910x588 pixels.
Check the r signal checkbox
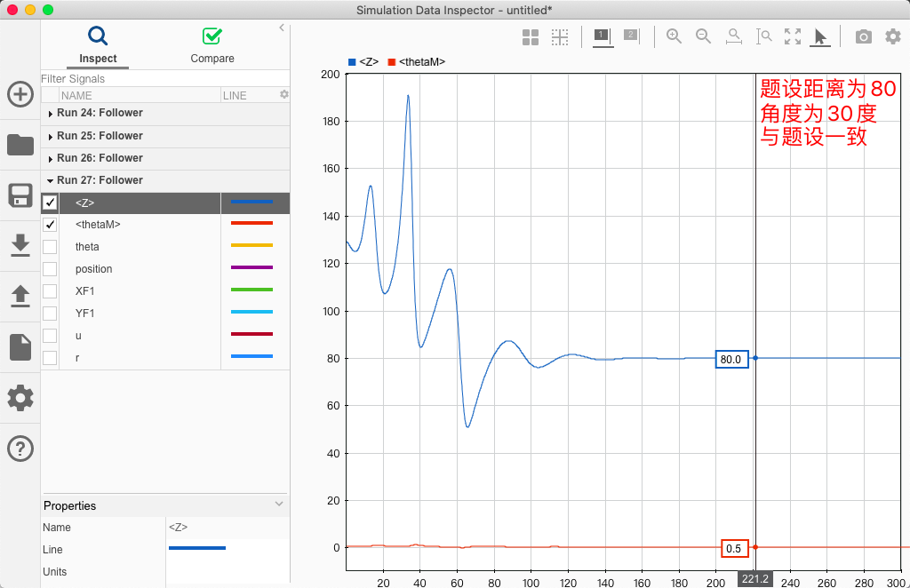click(50, 358)
